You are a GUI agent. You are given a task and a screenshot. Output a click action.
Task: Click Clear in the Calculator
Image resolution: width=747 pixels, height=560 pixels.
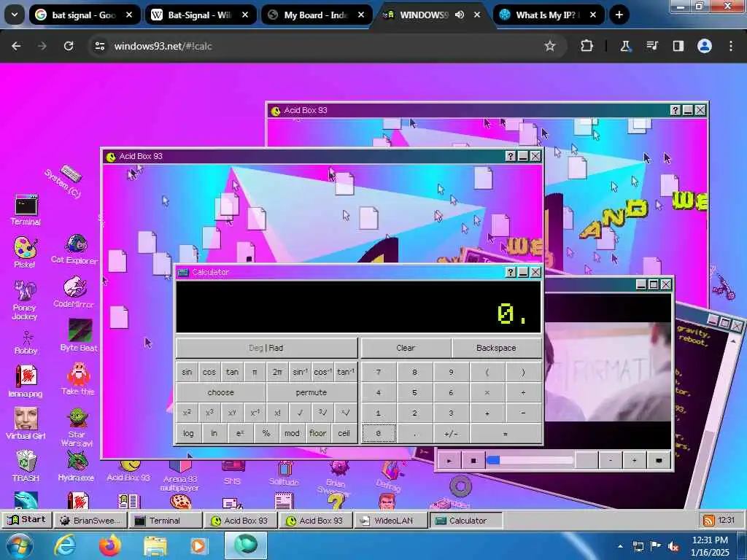pos(406,348)
